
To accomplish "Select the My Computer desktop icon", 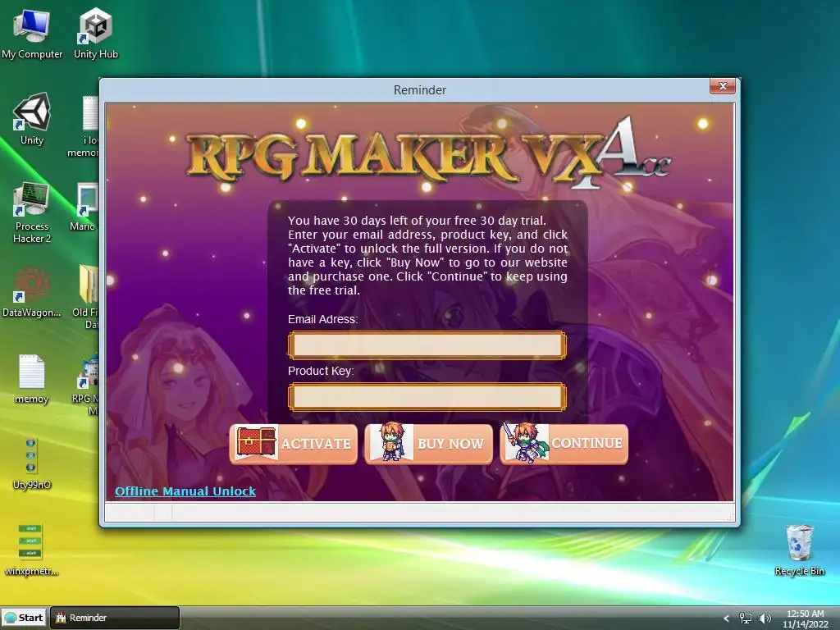I will (32, 33).
